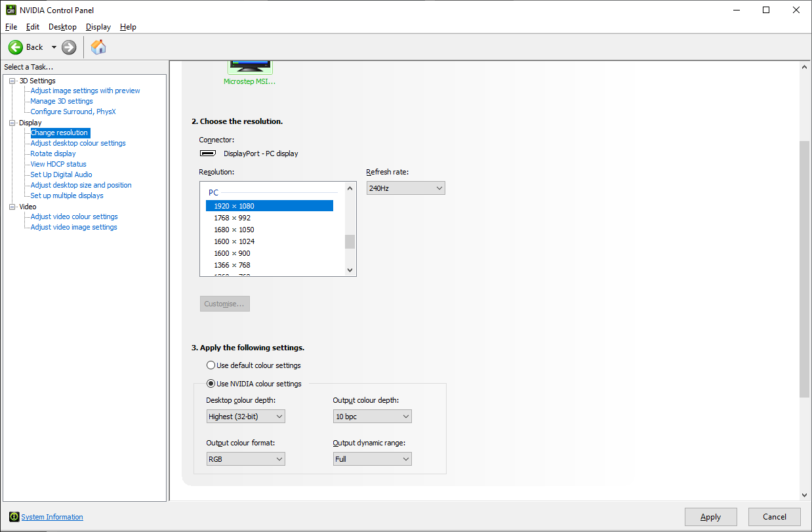Click the NVIDIA Control Panel title icon
This screenshot has width=812, height=532.
[11, 10]
